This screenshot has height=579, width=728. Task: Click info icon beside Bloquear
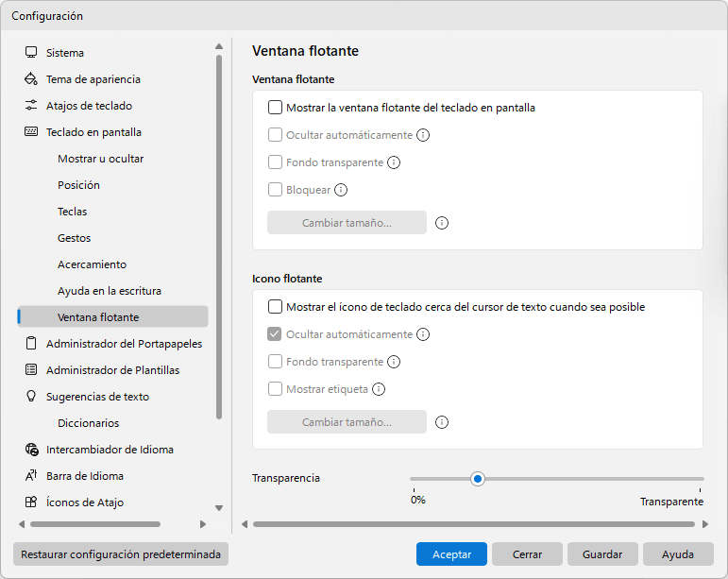click(341, 190)
